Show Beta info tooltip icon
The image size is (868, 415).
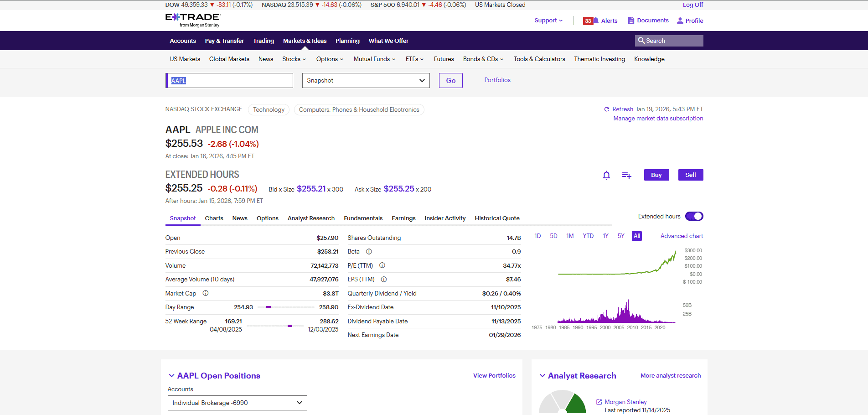click(369, 252)
